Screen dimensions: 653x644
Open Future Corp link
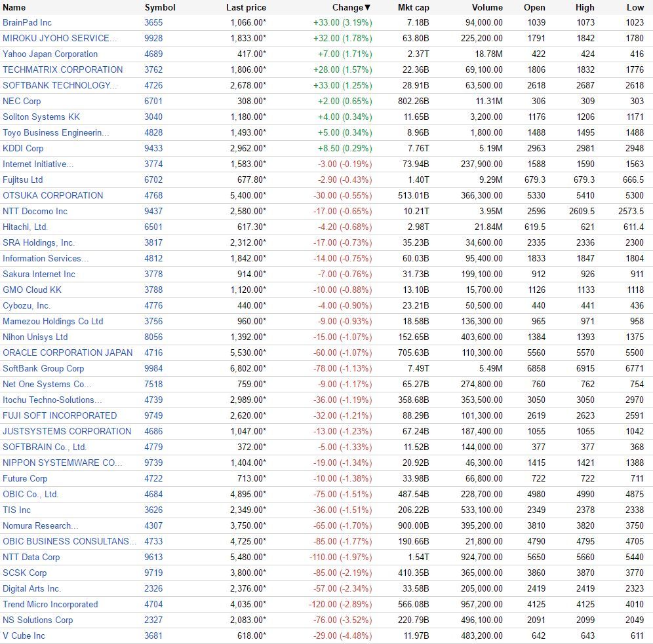point(25,479)
